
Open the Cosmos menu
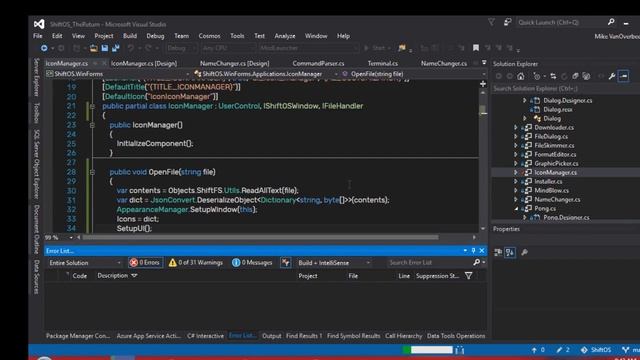coord(209,36)
